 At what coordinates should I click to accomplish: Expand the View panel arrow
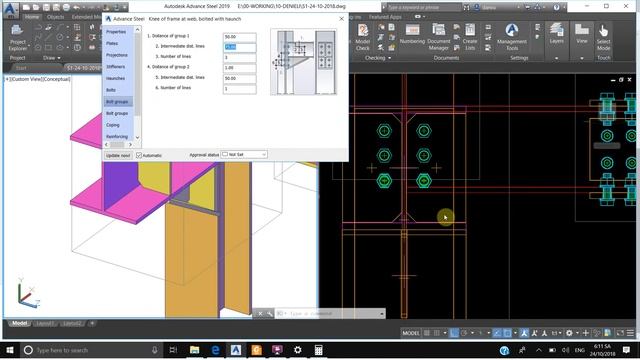582,58
